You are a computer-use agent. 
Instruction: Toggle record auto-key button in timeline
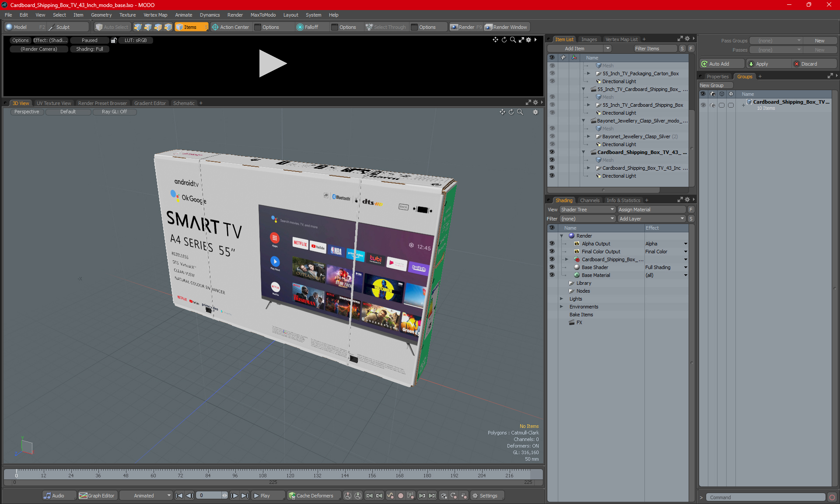click(x=400, y=496)
